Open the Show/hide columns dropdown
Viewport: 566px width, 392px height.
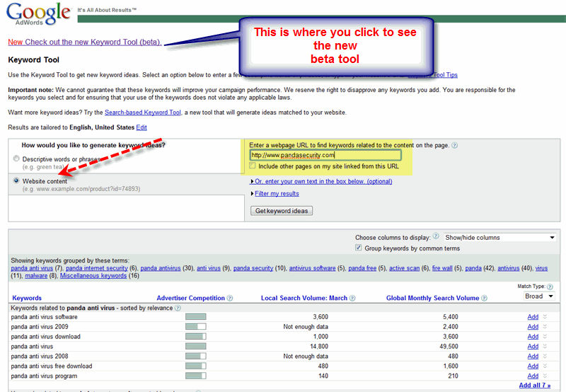click(x=500, y=238)
